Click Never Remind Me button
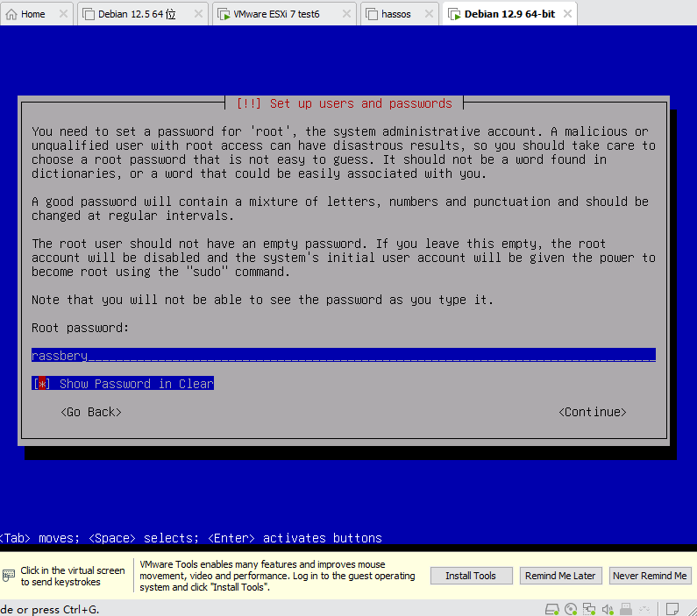This screenshot has height=616, width=697. pos(650,576)
